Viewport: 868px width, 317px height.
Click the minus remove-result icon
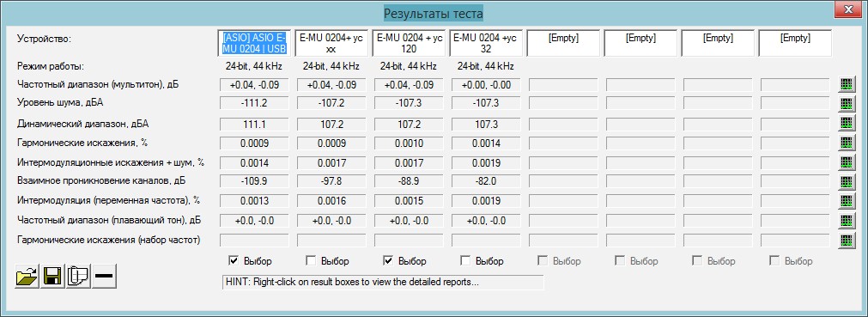click(104, 276)
